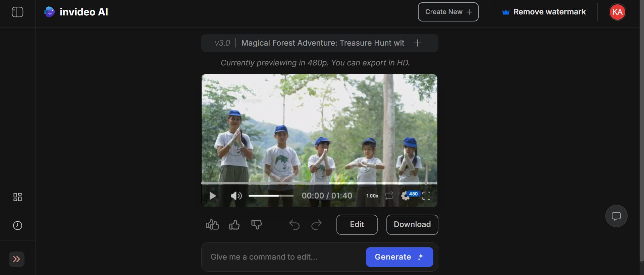The width and height of the screenshot is (644, 275).
Task: Redo the last edit
Action: click(x=317, y=224)
